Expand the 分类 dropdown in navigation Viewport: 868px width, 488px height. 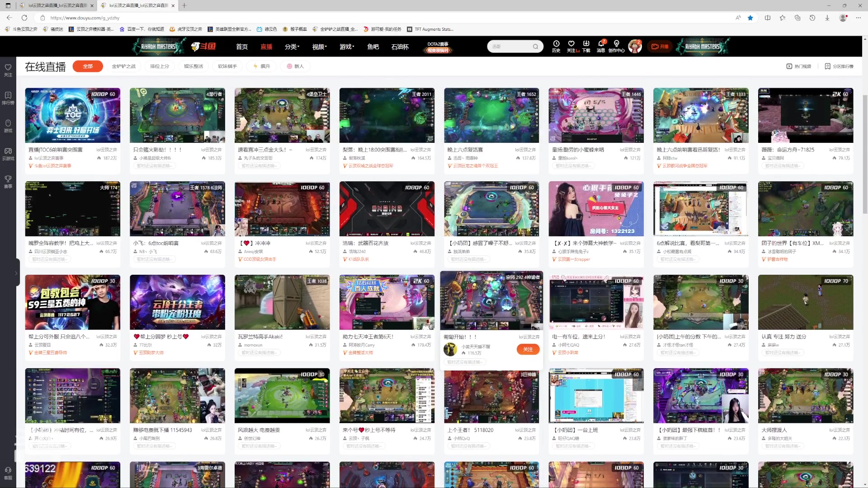click(292, 47)
